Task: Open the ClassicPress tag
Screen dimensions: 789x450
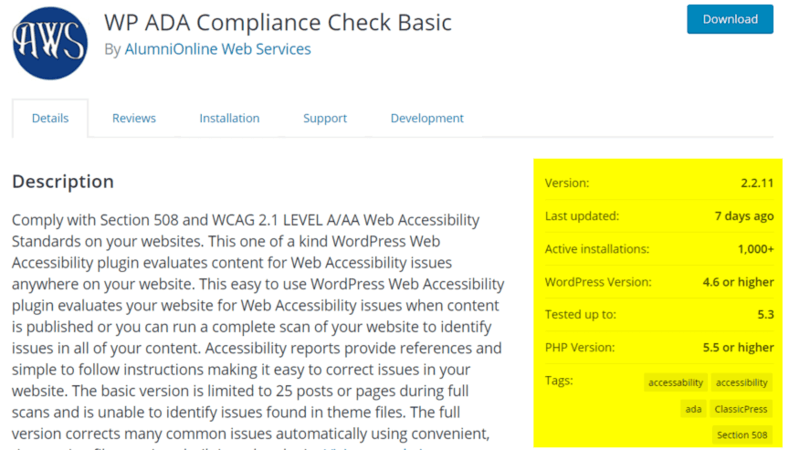Action: click(741, 409)
